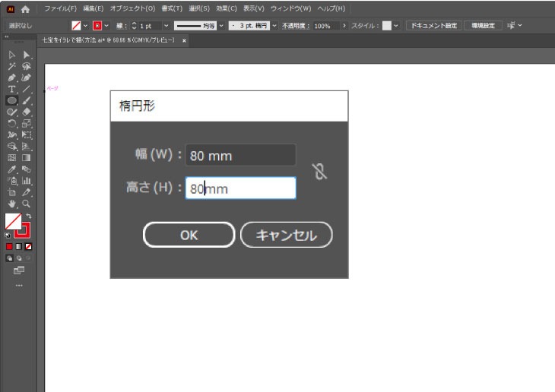Select the Paintbrush tool
The image size is (555, 392).
(x=26, y=100)
